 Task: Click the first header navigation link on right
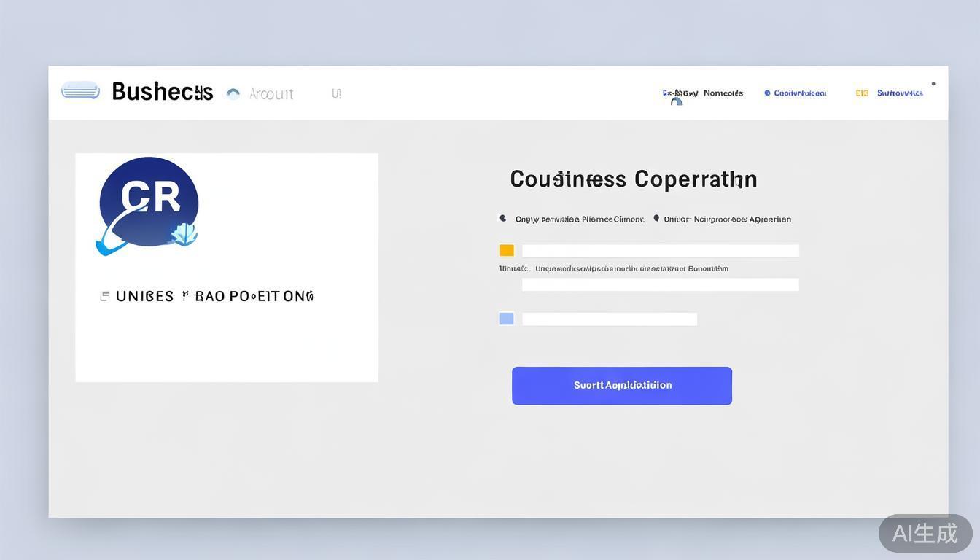pos(702,93)
